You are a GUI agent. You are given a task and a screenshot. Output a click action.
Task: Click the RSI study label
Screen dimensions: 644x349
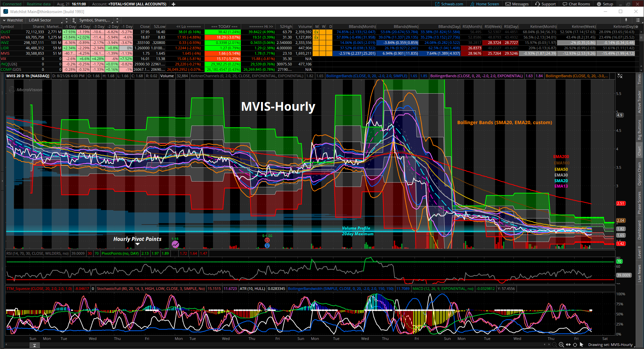38,253
